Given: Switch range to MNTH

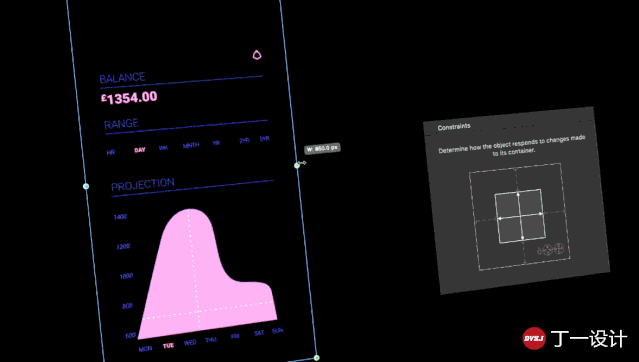Looking at the screenshot, I should pos(191,145).
